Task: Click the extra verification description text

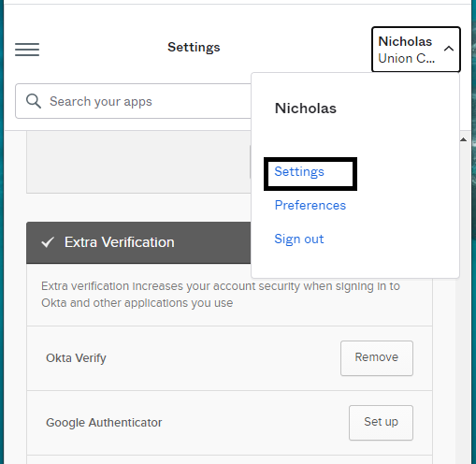Action: 221,295
